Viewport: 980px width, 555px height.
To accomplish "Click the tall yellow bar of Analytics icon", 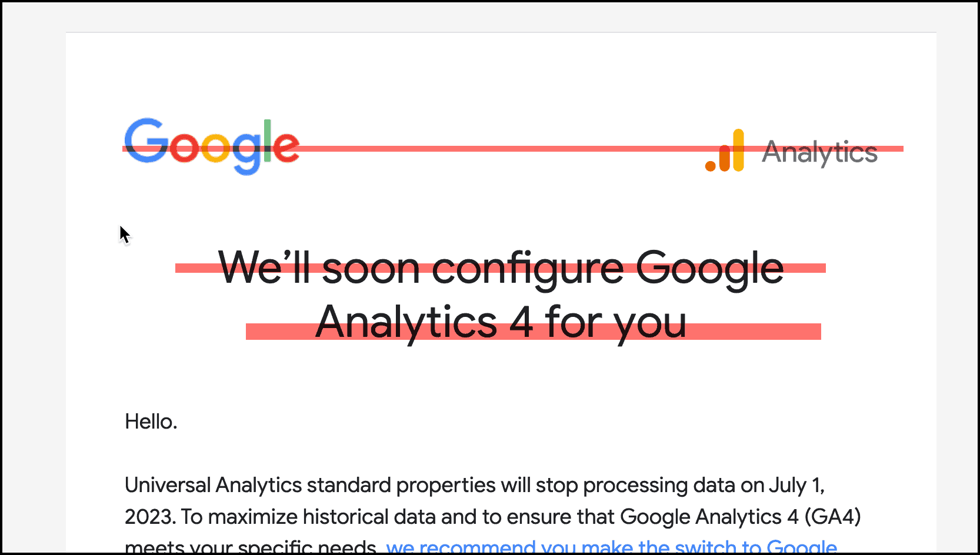I will click(x=738, y=150).
